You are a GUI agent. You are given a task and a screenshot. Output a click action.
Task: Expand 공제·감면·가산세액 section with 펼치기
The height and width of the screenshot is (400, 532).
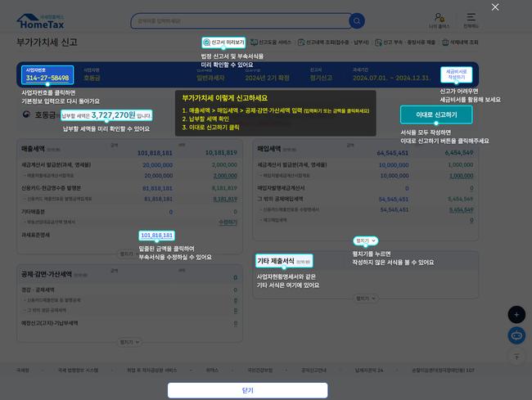(129, 341)
